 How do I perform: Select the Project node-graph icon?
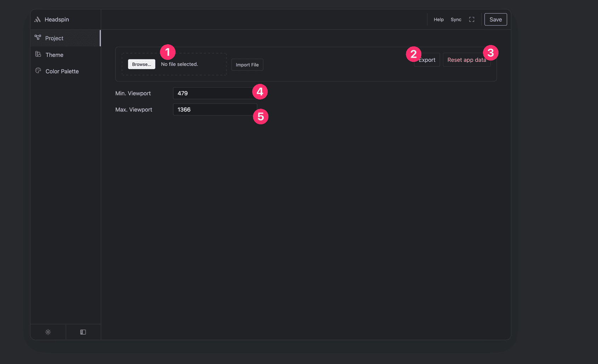point(38,37)
